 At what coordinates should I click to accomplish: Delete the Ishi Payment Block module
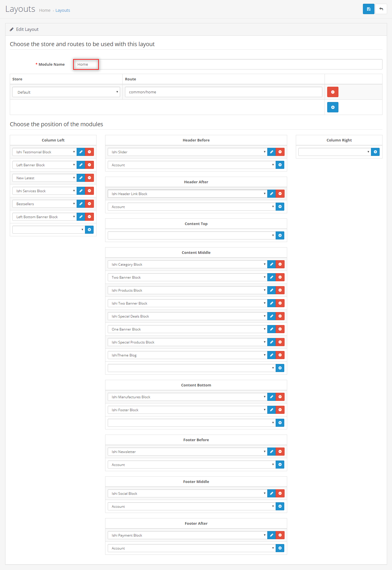click(x=280, y=535)
